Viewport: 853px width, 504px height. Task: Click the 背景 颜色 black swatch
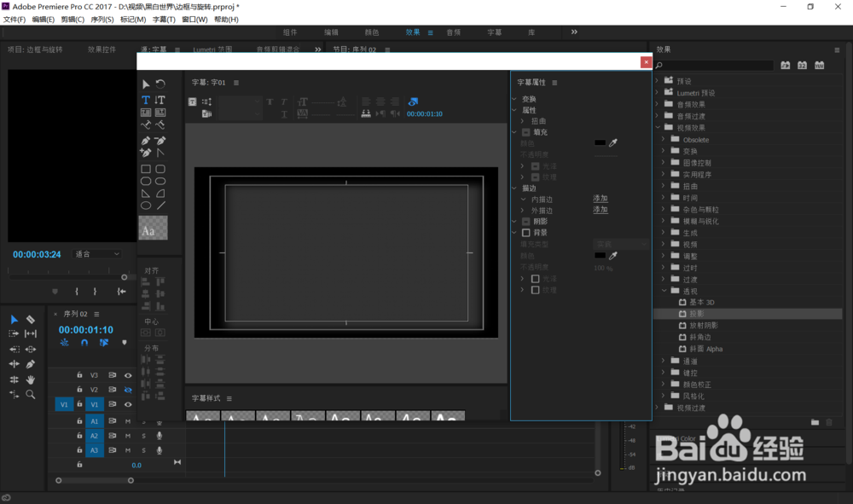pyautogui.click(x=600, y=256)
